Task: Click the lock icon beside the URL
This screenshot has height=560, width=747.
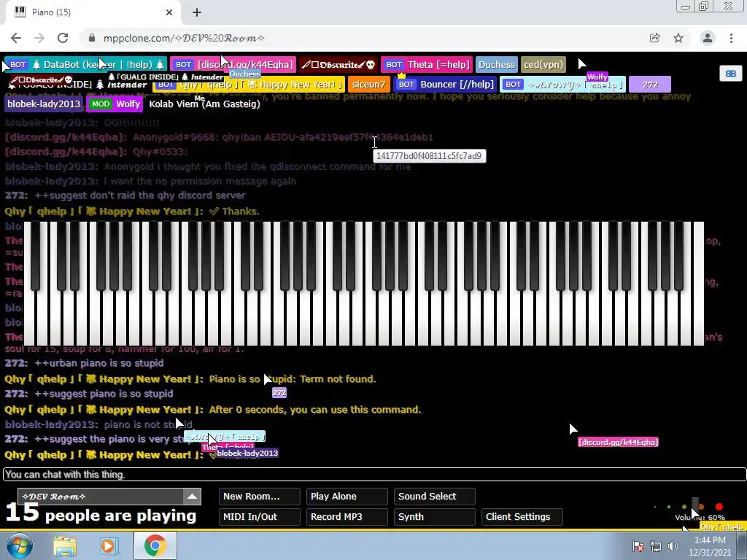Action: [x=92, y=38]
